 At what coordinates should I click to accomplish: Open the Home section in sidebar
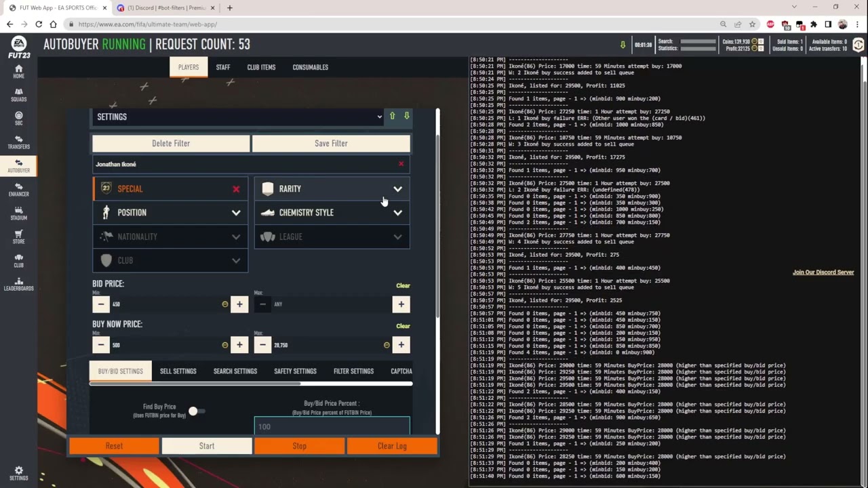point(18,72)
